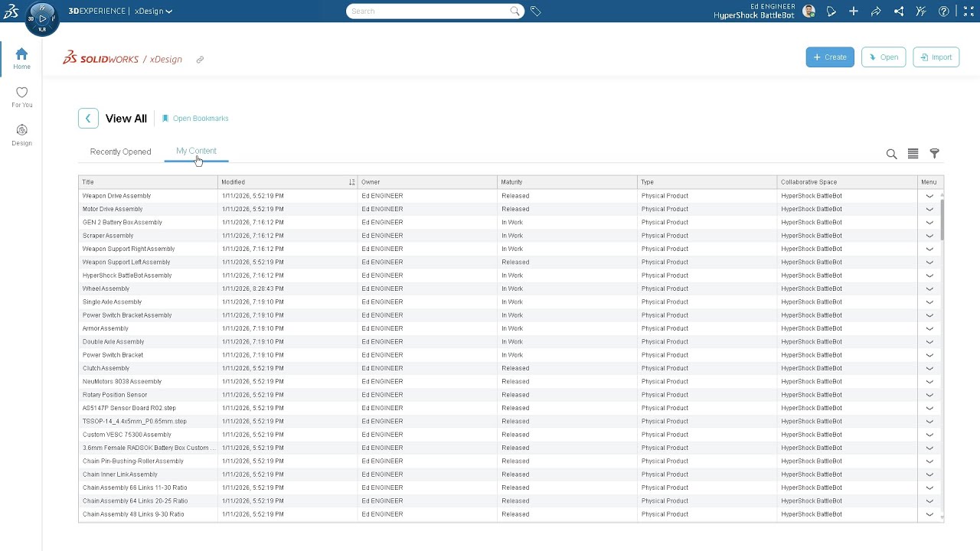Screen dimensions: 980x551
Task: Select AS5147P Sensor Board R02.step
Action: (129, 408)
